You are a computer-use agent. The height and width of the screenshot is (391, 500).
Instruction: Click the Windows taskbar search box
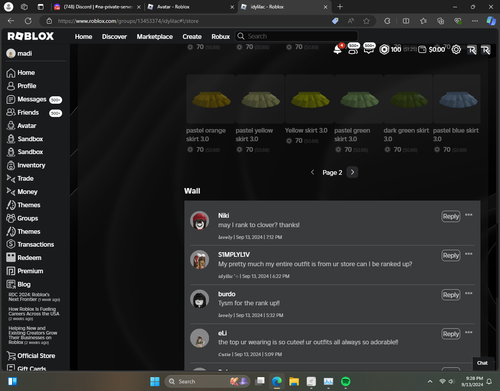(207, 381)
